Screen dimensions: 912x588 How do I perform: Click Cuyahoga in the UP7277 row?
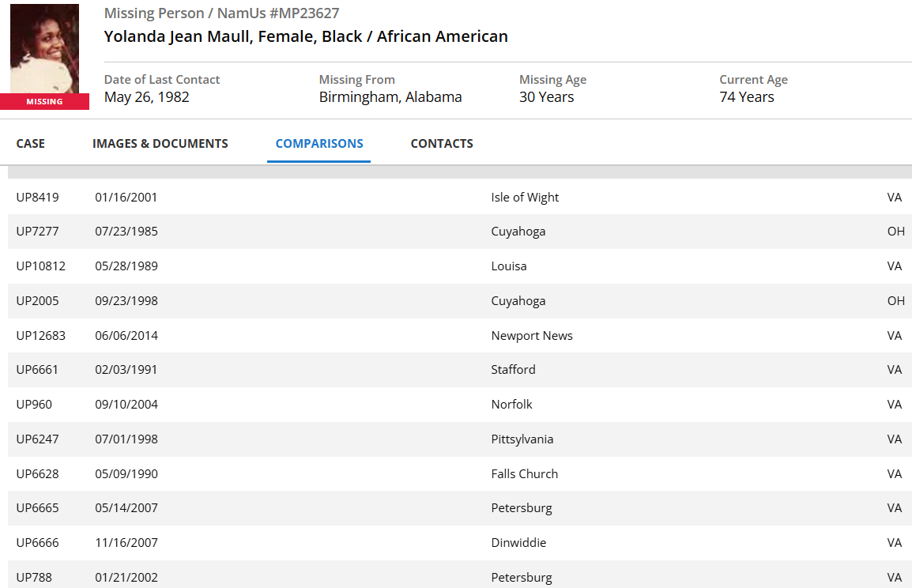coord(518,232)
